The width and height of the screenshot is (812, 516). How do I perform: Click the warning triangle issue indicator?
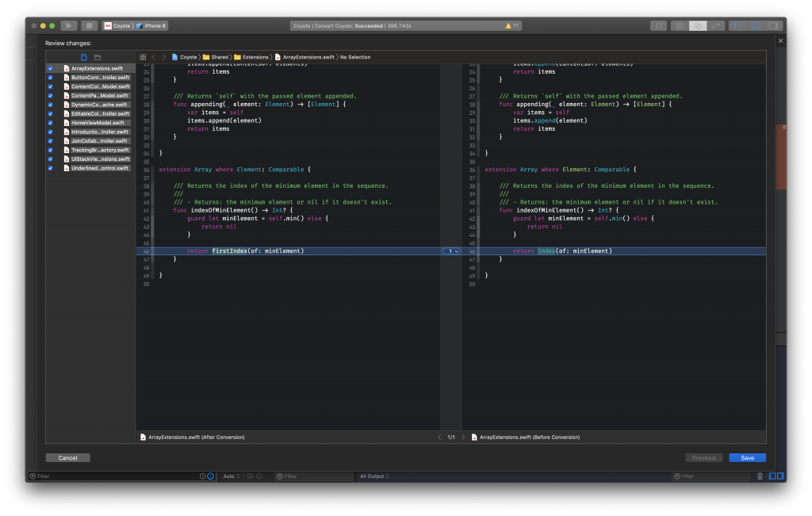[x=507, y=26]
